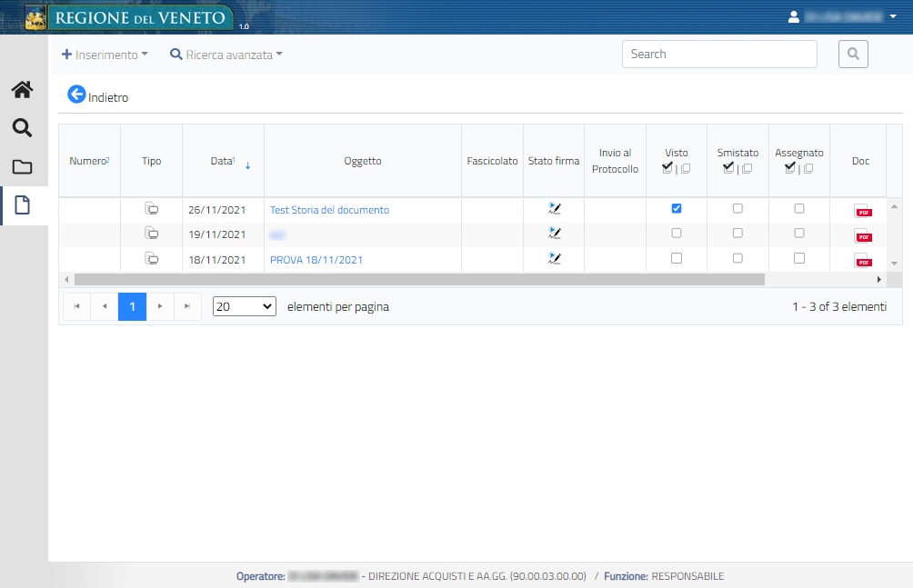913x588 pixels.
Task: Click copy icon under Visto header
Action: point(686,169)
